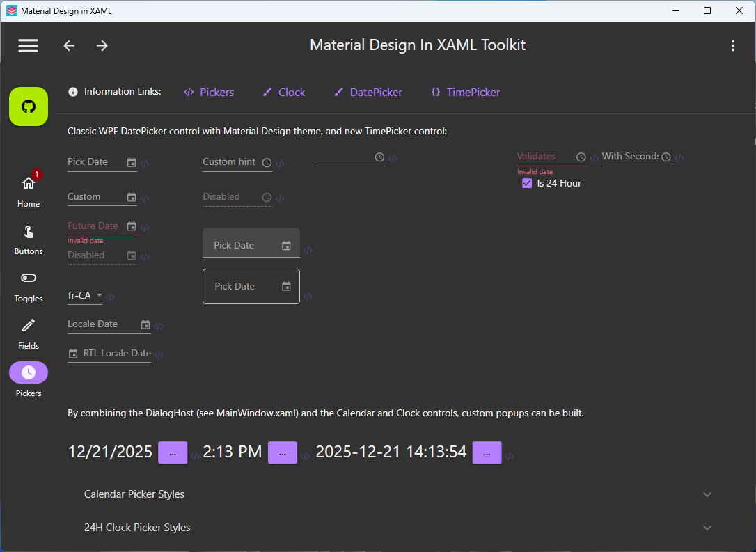Image resolution: width=756 pixels, height=552 pixels.
Task: Toggle the Is 24 Hour checkbox
Action: tap(527, 183)
